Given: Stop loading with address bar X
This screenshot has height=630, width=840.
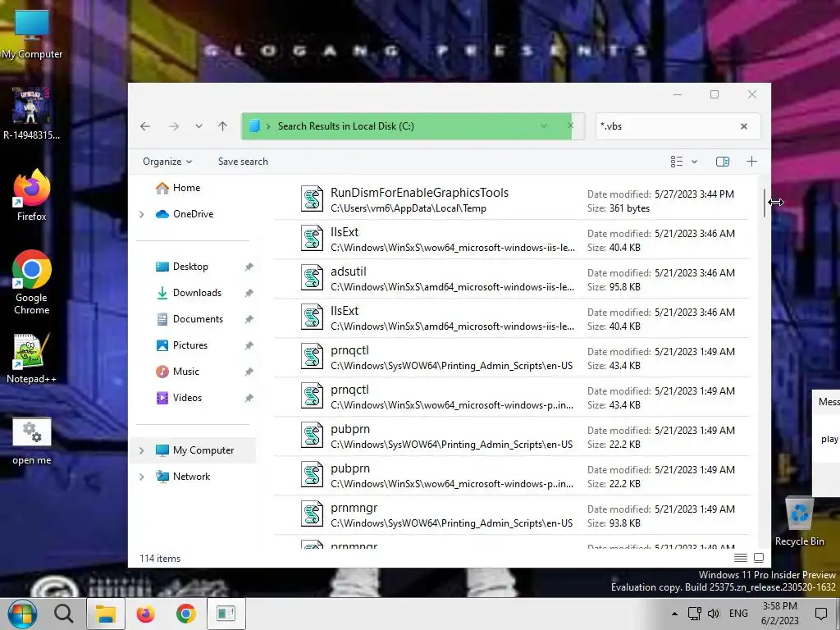Looking at the screenshot, I should [x=571, y=126].
